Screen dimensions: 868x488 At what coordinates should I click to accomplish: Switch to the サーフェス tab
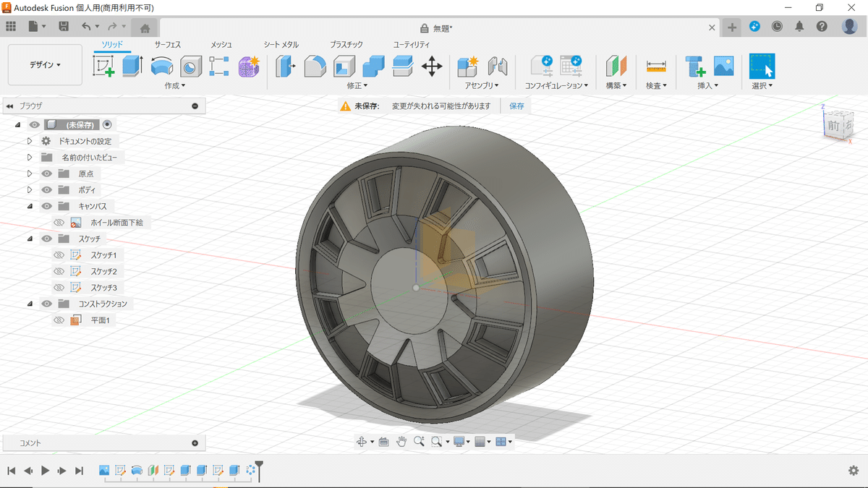pos(167,45)
